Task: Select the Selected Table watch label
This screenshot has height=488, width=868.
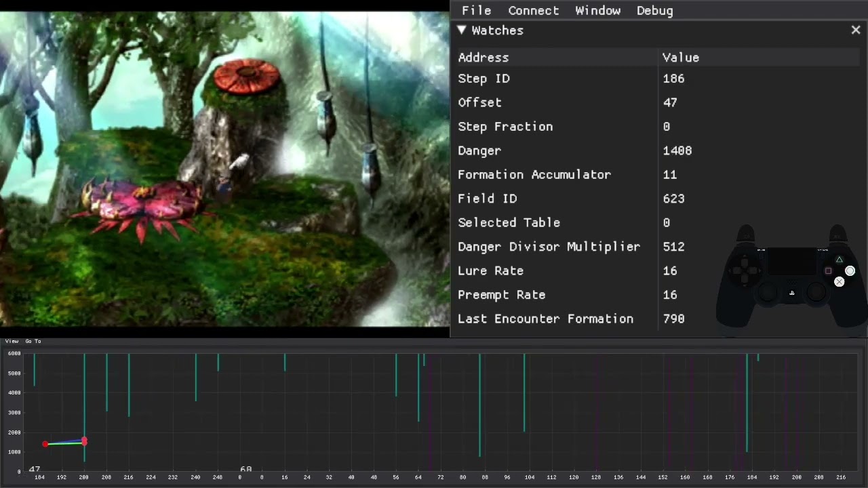Action: coord(509,222)
